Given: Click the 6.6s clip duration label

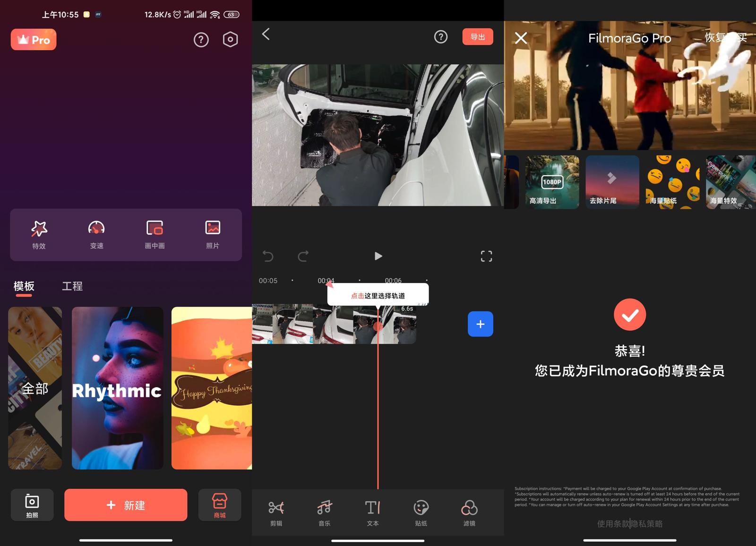Looking at the screenshot, I should pos(407,309).
